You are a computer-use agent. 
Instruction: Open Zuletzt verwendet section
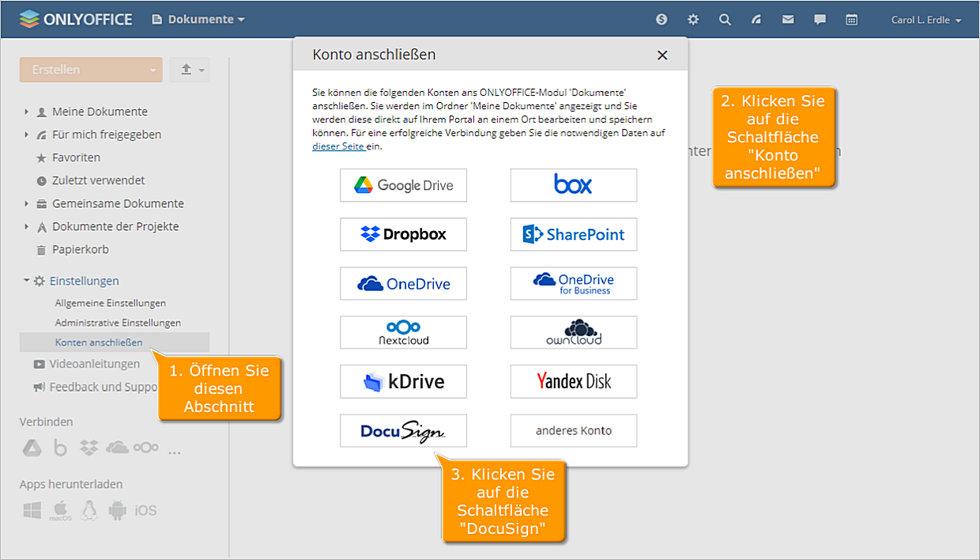pos(98,180)
